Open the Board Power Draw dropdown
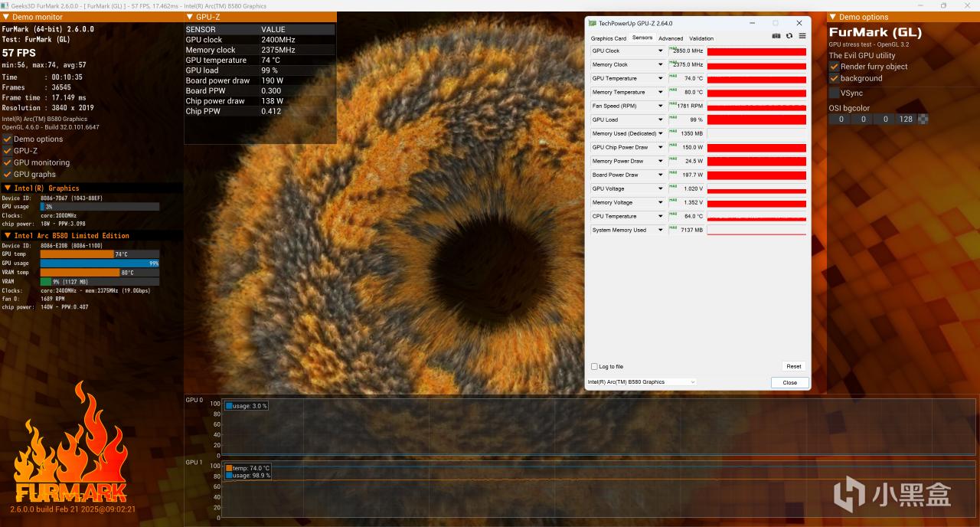The width and height of the screenshot is (980, 527). click(x=661, y=175)
